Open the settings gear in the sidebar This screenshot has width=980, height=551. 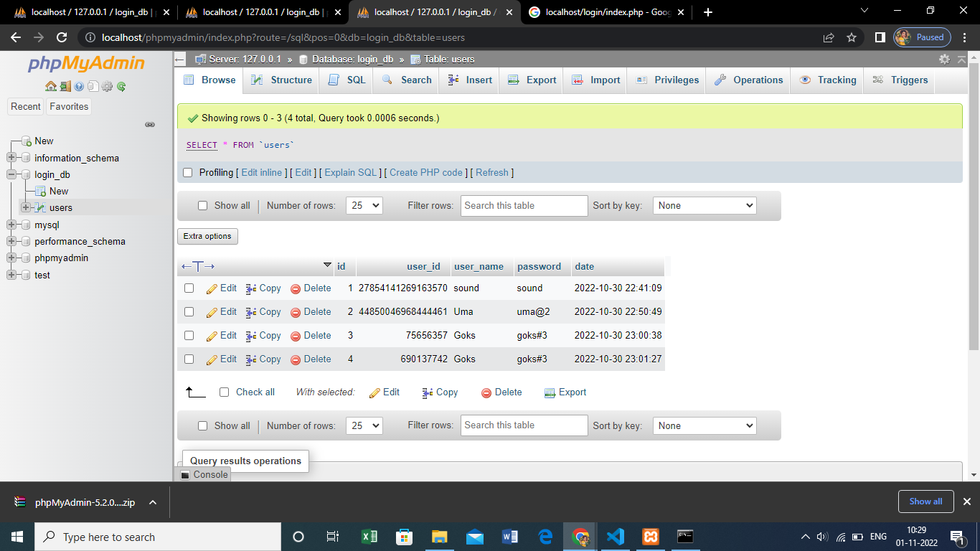pos(106,86)
